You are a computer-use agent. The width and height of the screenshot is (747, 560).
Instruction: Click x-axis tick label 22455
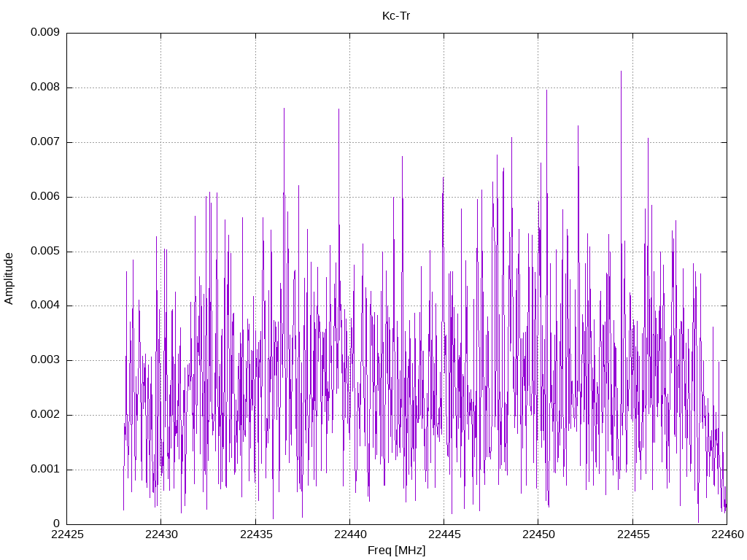point(633,534)
